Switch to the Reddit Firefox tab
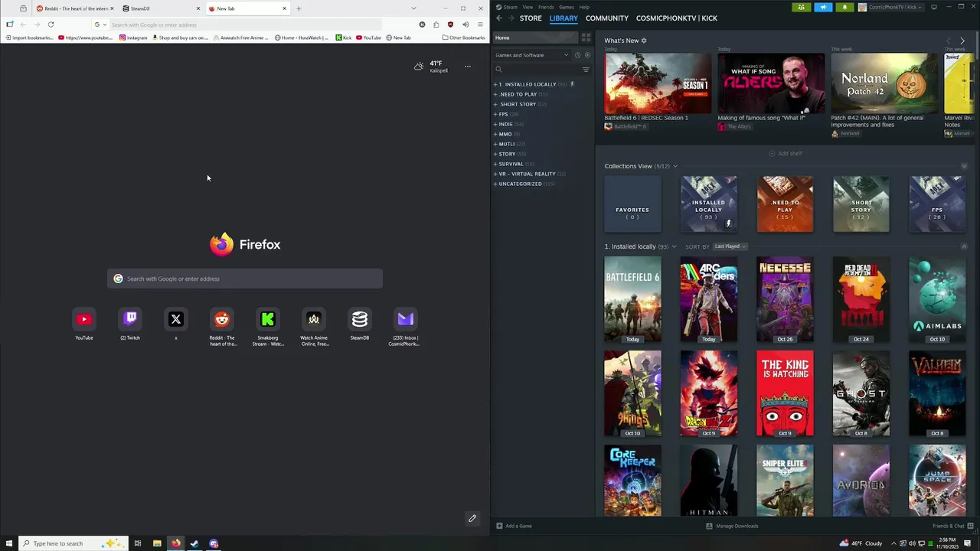The width and height of the screenshot is (980, 551). click(x=76, y=8)
